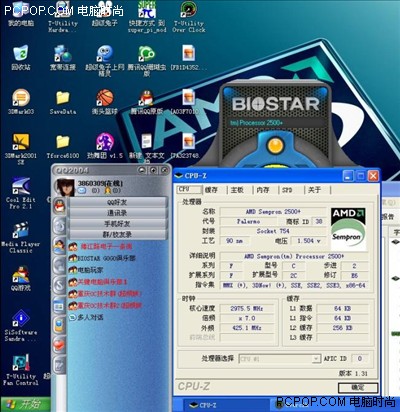Open BIOSTAR GOGO俱乐部 group in QQ
Image resolution: width=400 pixels, height=412 pixels.
click(102, 258)
